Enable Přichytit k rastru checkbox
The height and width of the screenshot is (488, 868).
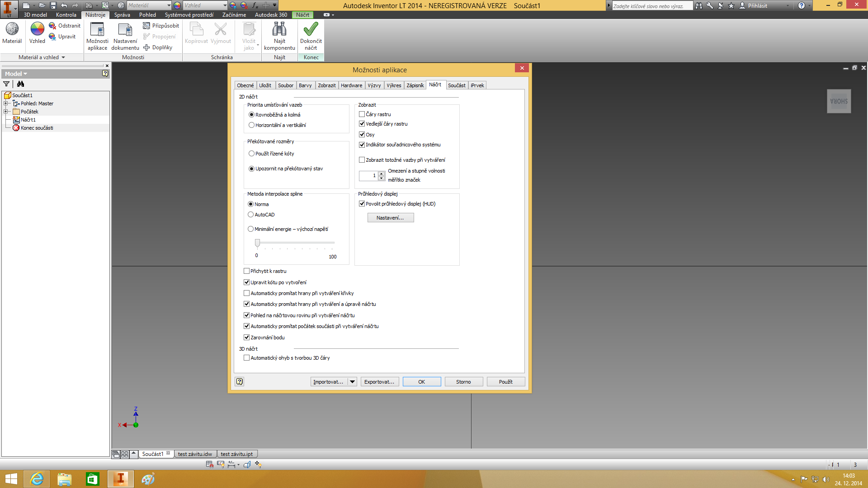pyautogui.click(x=246, y=271)
